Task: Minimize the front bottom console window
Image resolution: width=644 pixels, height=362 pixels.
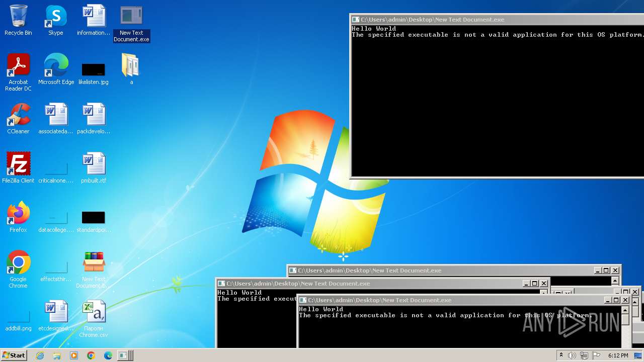Action: pyautogui.click(x=607, y=300)
